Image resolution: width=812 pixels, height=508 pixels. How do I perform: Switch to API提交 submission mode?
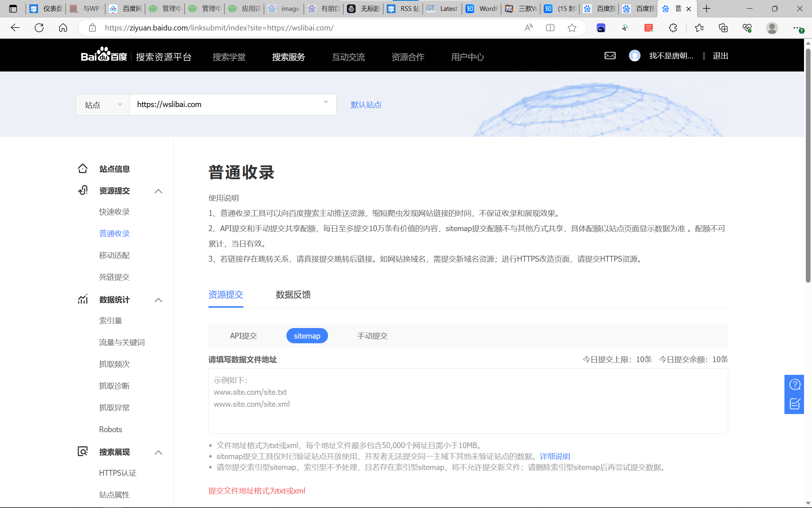point(243,336)
